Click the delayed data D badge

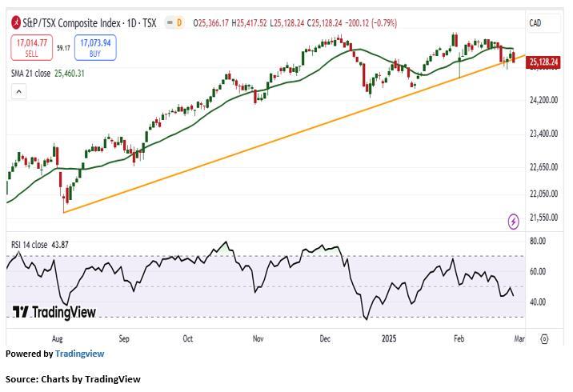coord(178,22)
